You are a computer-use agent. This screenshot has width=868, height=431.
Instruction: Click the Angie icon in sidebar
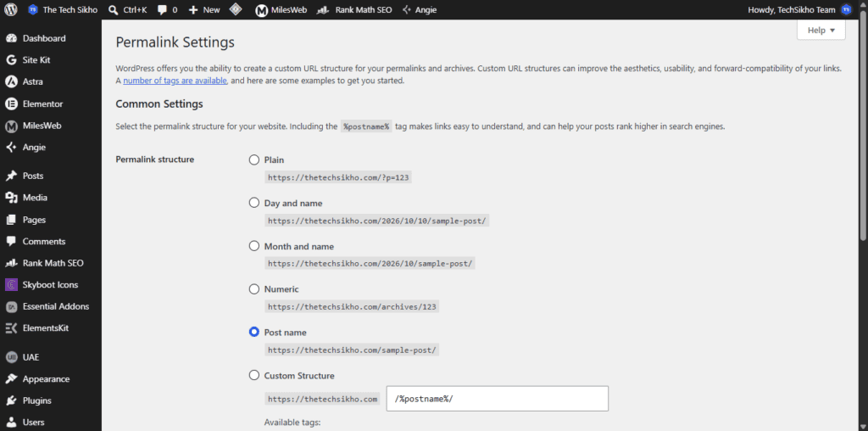point(11,148)
